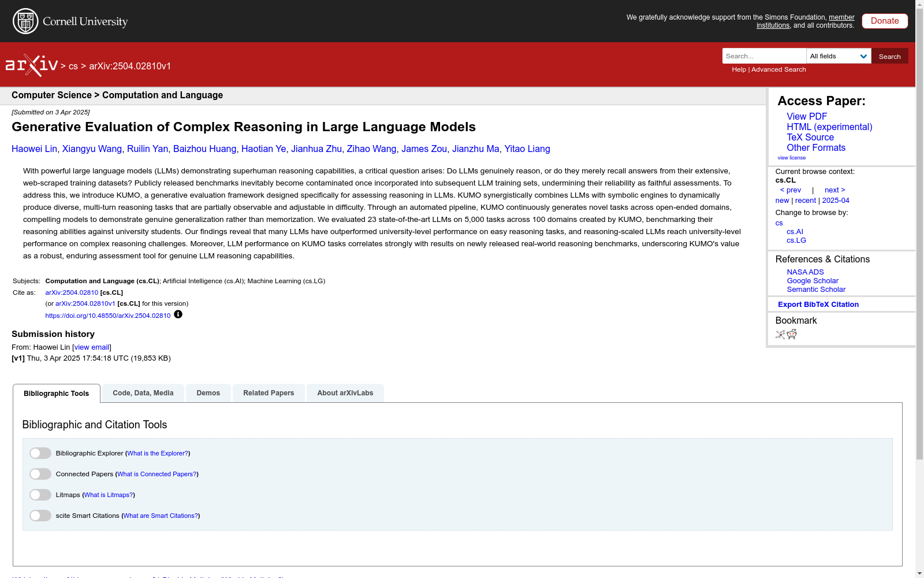This screenshot has height=578, width=924.
Task: Open new listings link
Action: tap(782, 201)
